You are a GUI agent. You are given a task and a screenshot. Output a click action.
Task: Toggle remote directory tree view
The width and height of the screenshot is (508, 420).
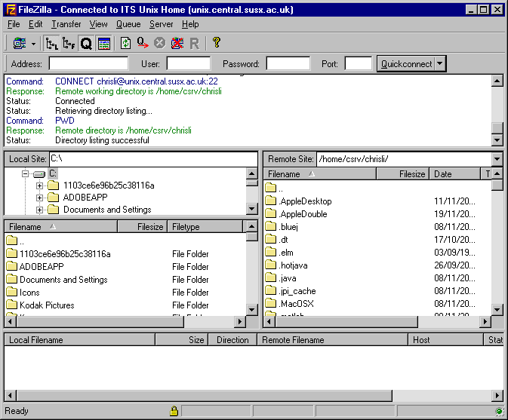click(x=69, y=43)
